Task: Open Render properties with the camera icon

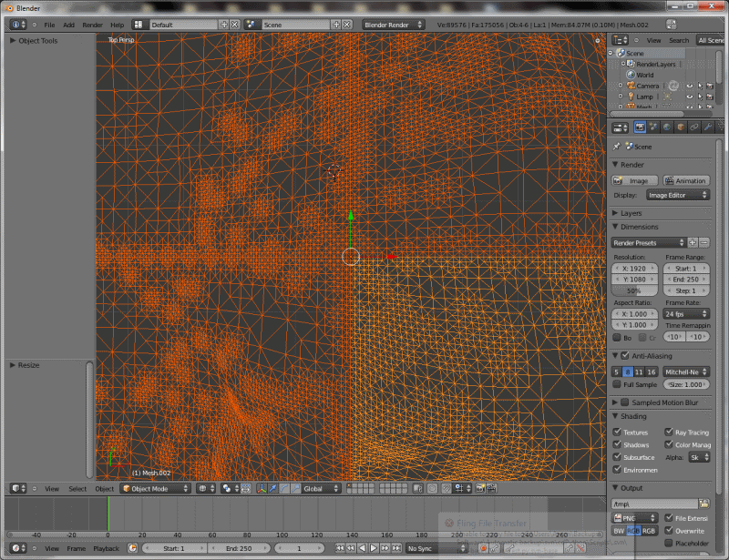Action: pyautogui.click(x=641, y=127)
